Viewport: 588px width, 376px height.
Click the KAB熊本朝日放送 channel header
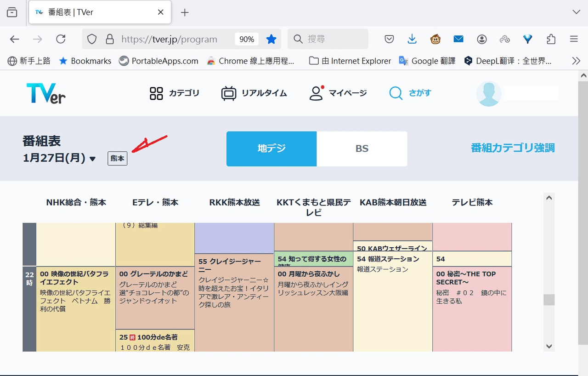point(393,202)
